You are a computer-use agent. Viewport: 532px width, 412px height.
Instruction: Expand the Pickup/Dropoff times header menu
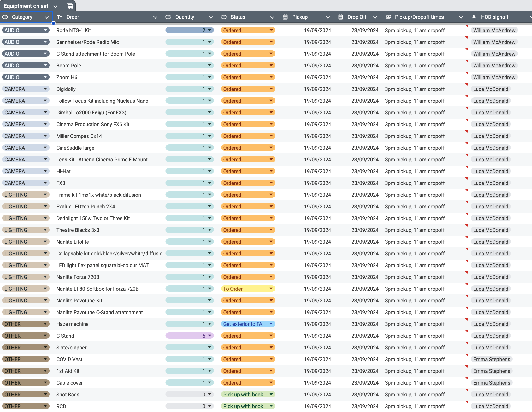click(x=461, y=17)
